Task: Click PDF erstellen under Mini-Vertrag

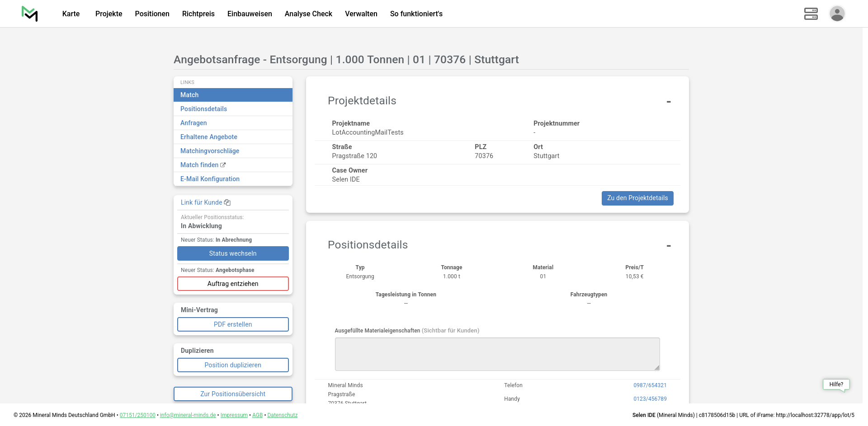Action: point(233,324)
